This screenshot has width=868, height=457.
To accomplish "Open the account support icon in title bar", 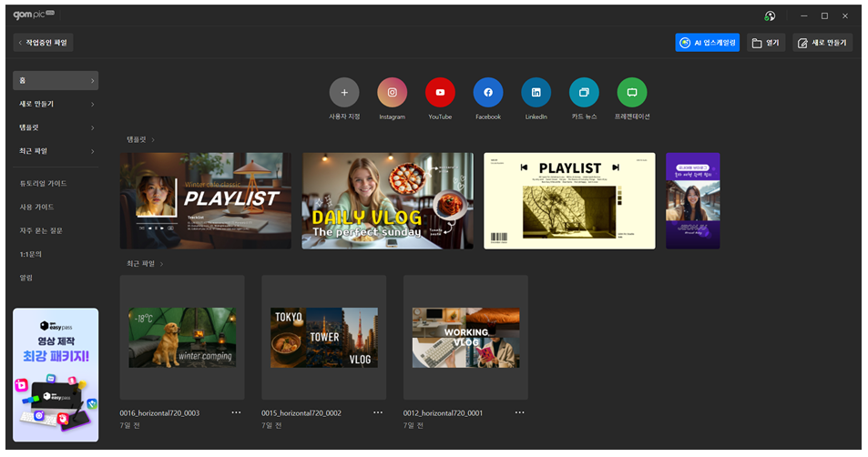I will [x=770, y=16].
